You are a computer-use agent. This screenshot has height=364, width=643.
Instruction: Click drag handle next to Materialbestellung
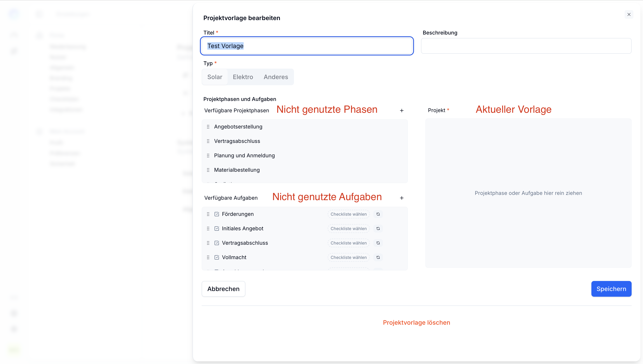(208, 170)
